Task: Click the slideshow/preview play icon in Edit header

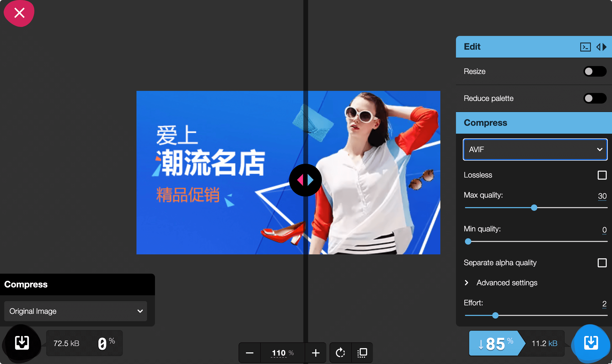Action: (x=602, y=46)
